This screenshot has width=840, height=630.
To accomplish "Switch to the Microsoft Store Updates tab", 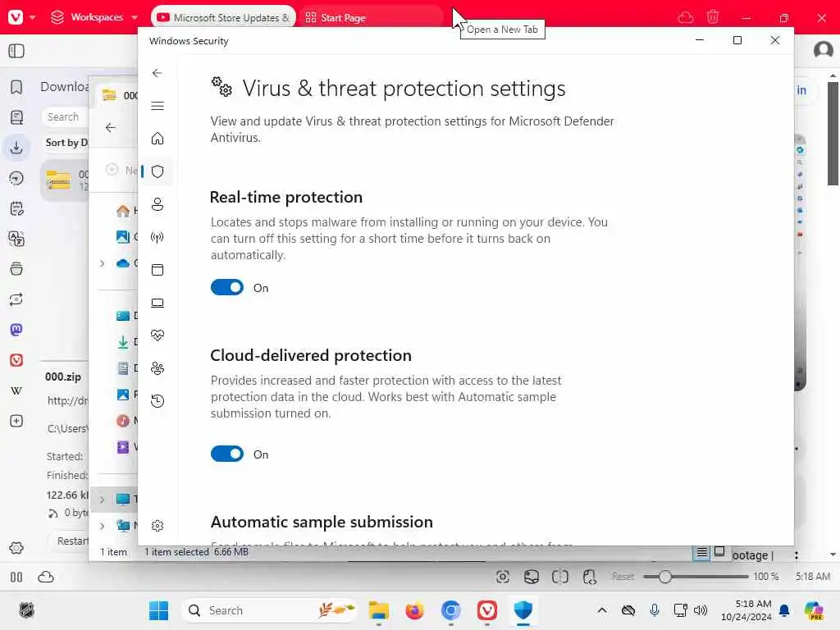I will click(x=223, y=18).
